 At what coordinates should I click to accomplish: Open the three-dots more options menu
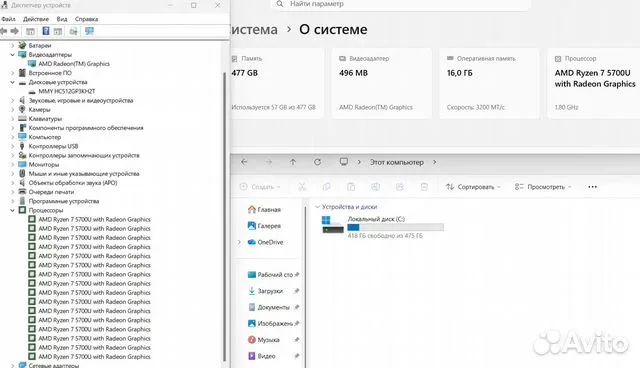(x=593, y=187)
